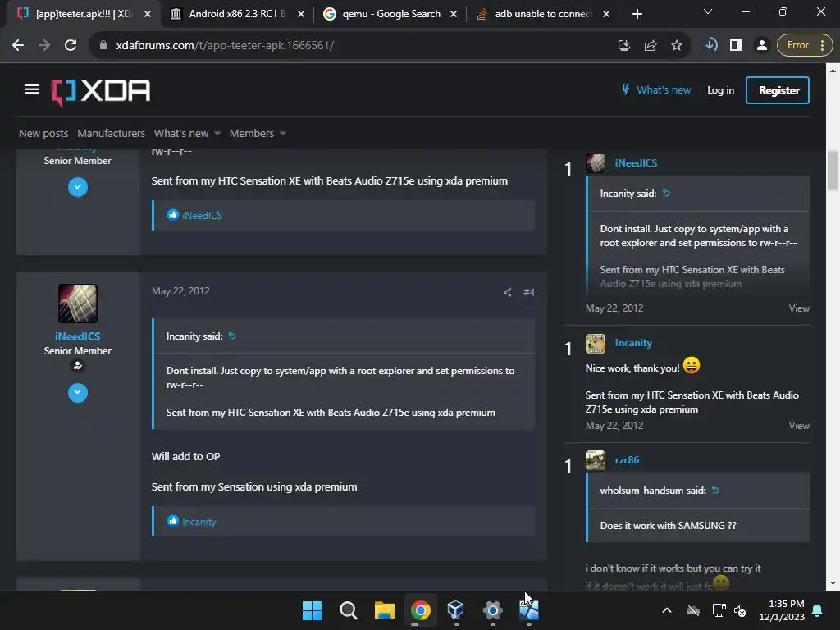Viewport: 840px width, 630px height.
Task: Open iNeedICS avatar in sidebar
Action: [x=596, y=163]
